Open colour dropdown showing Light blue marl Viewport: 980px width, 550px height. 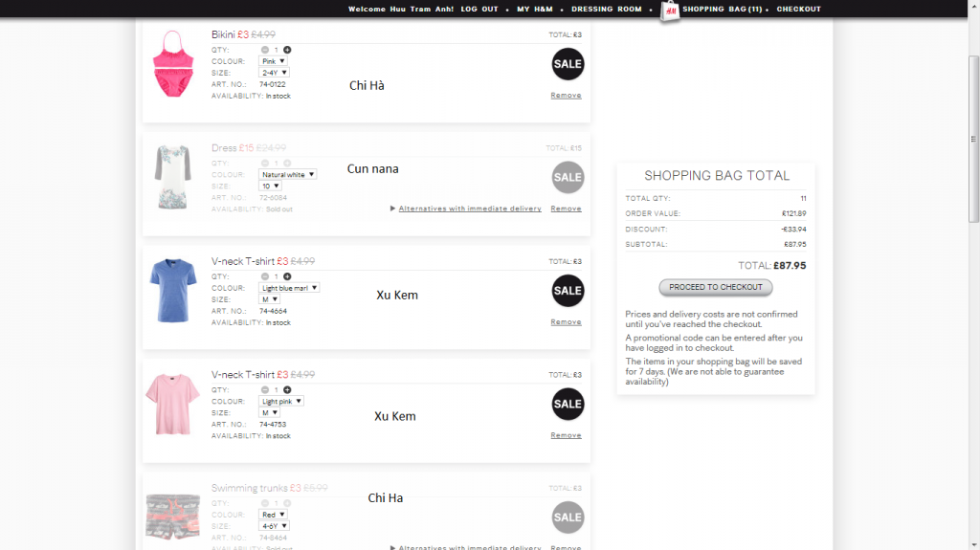(x=289, y=288)
